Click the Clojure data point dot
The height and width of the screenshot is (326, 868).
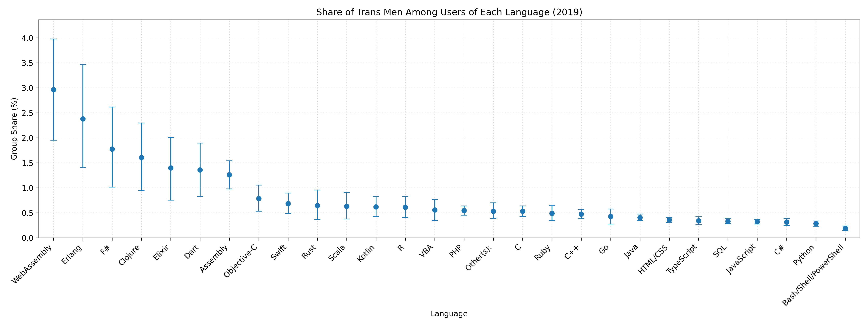pos(142,158)
